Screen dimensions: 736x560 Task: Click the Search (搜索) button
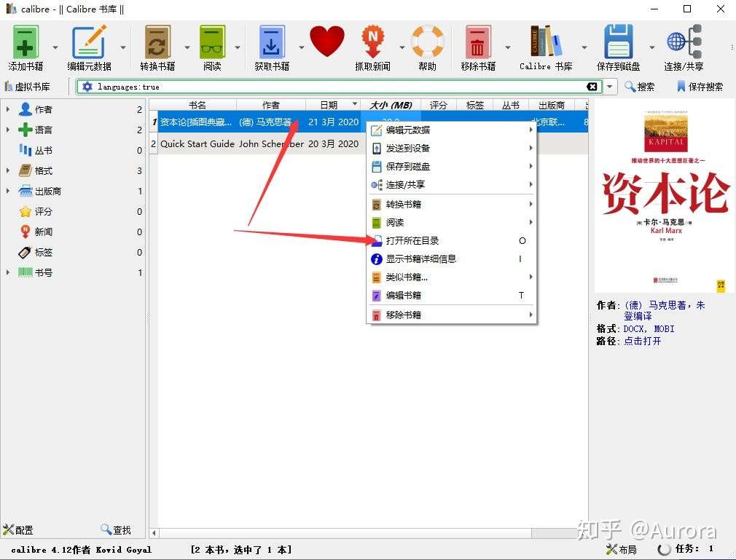coord(639,87)
